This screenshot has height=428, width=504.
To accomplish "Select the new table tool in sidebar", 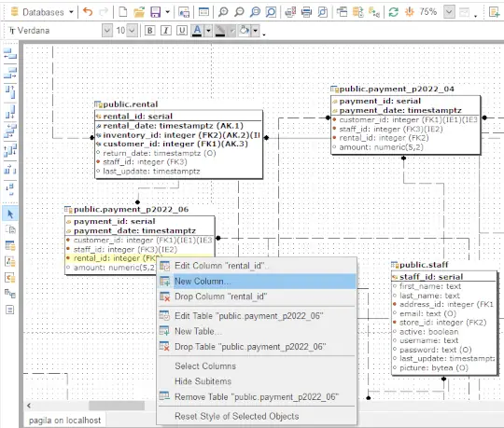I will click(x=10, y=246).
